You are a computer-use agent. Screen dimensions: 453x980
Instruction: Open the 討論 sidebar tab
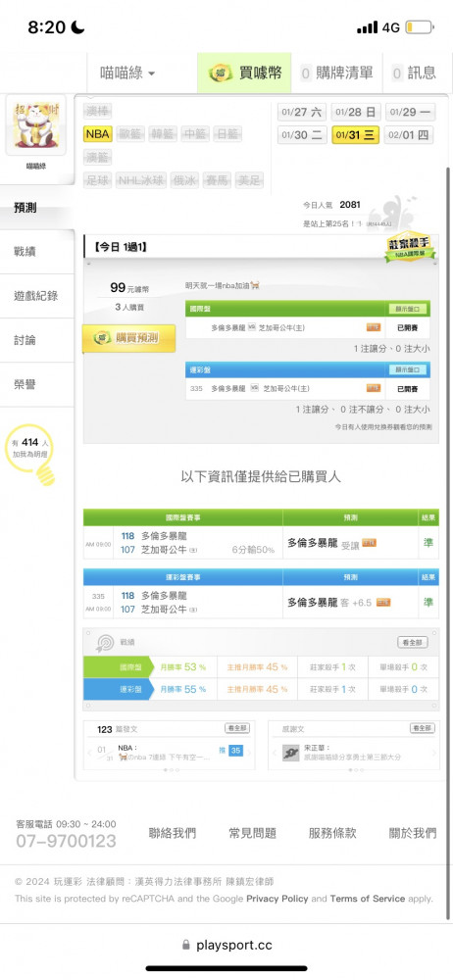[x=37, y=340]
